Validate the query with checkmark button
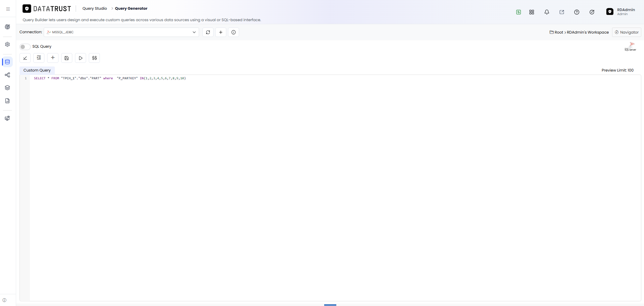 coord(25,58)
